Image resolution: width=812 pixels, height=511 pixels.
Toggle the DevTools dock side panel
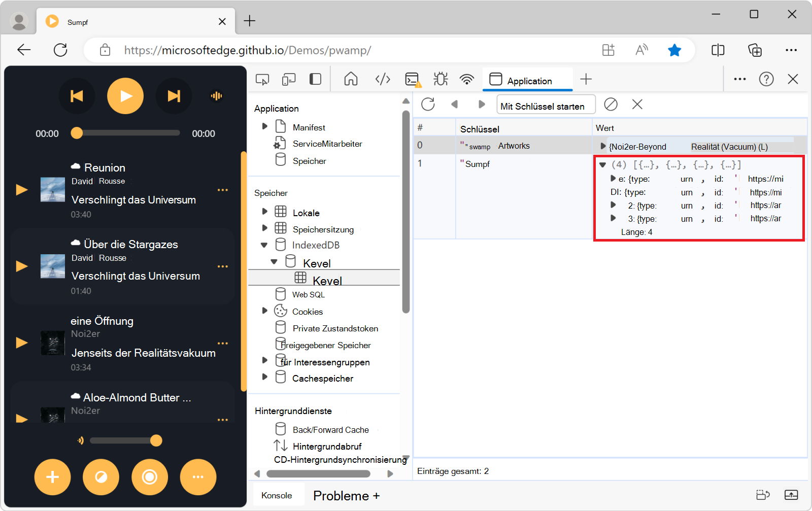coord(315,79)
